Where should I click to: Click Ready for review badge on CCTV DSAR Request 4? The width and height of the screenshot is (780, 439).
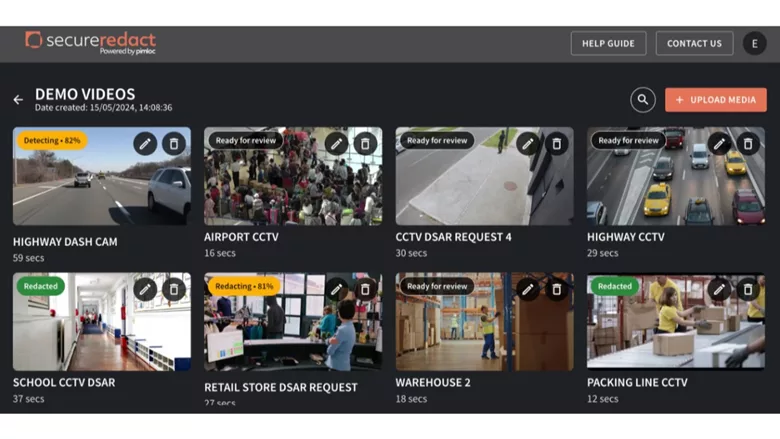point(437,141)
